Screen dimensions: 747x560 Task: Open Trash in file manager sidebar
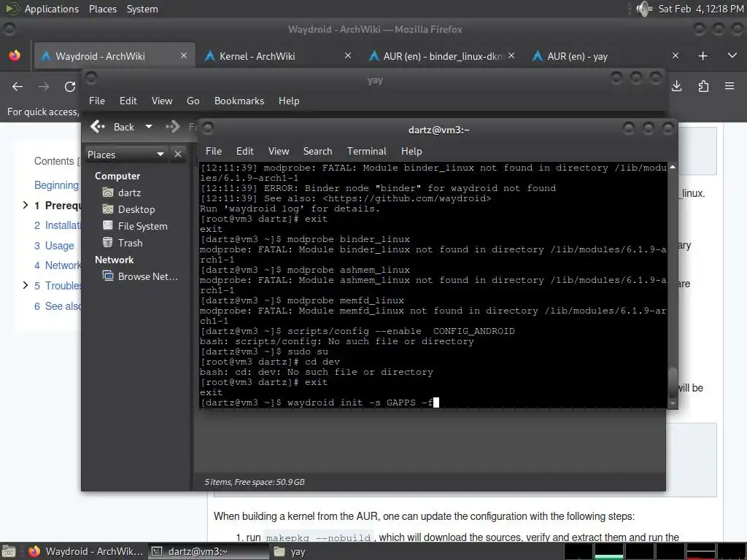[x=123, y=243]
